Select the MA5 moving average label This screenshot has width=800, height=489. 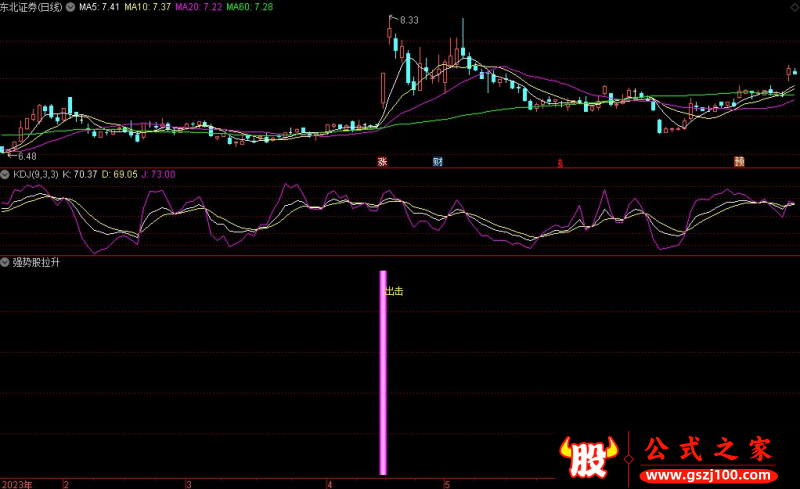[99, 7]
